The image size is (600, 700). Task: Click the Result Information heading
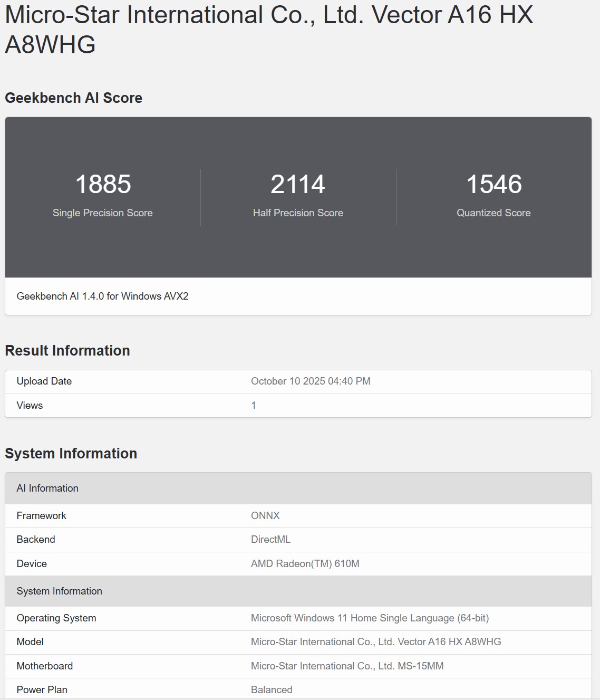click(67, 351)
